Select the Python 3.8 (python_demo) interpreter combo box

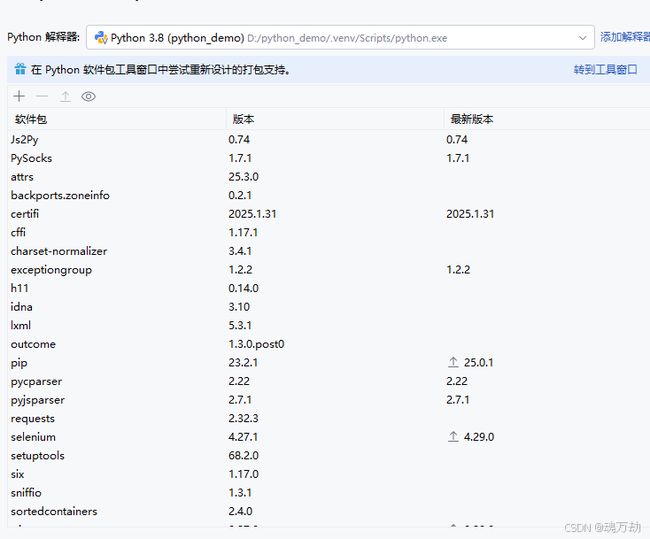click(x=340, y=38)
